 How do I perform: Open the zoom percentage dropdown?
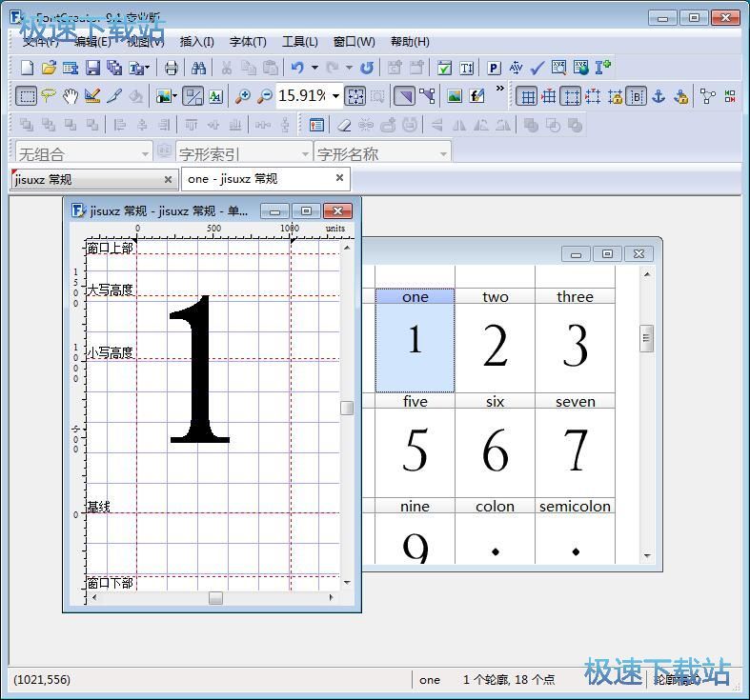(x=335, y=96)
